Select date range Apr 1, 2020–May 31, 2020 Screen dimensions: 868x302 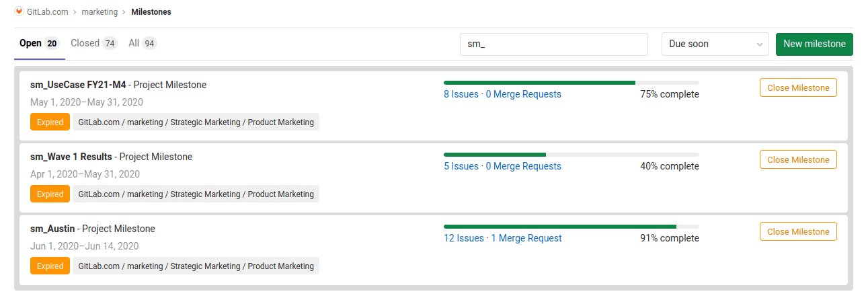point(85,174)
